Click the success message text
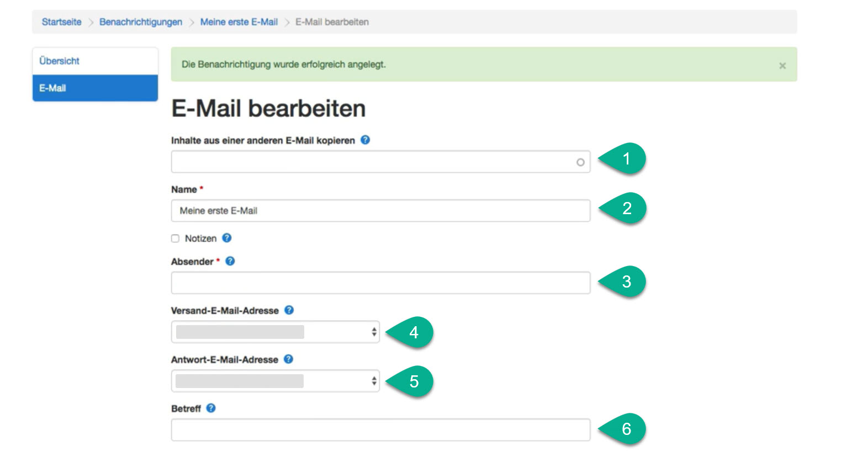Viewport: 868px width, 457px height. (x=284, y=65)
